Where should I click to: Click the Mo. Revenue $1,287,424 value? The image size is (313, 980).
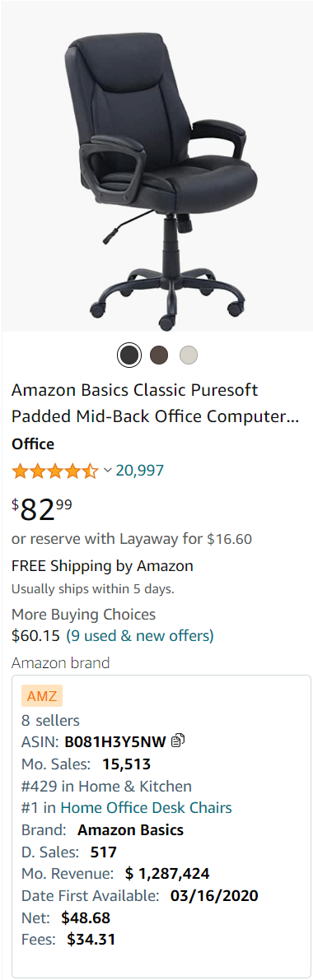[x=167, y=873]
